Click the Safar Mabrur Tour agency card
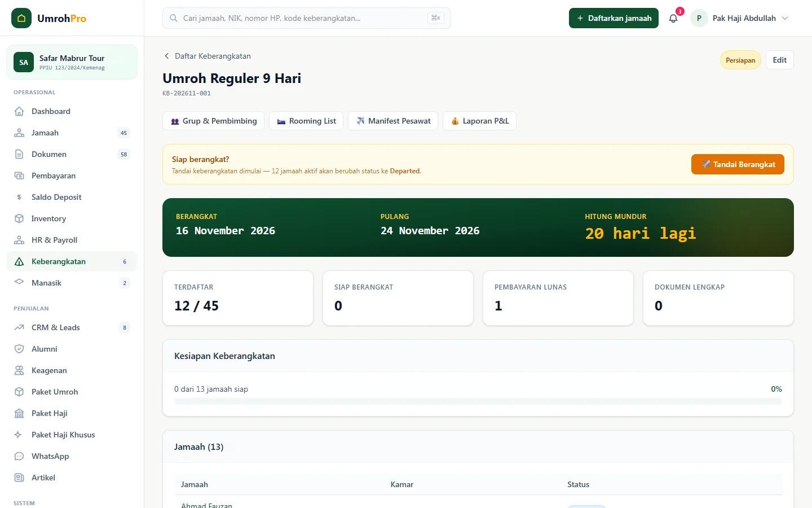The height and width of the screenshot is (508, 812). tap(72, 62)
